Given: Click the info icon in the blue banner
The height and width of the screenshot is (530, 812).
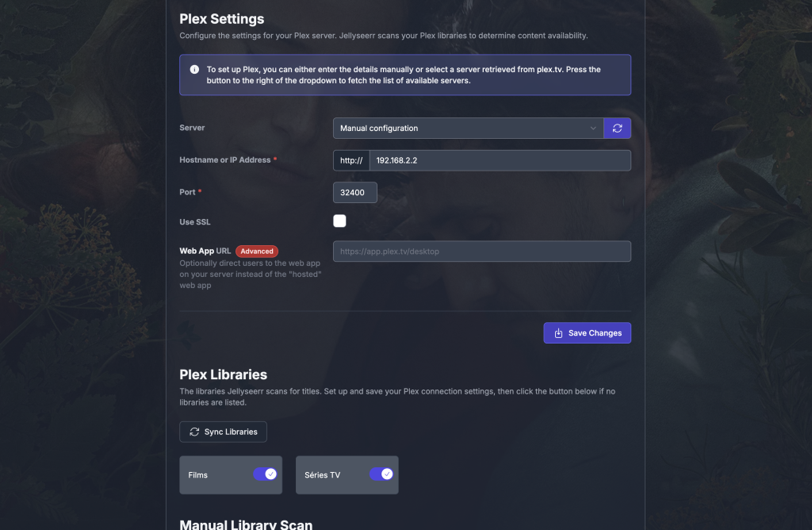Looking at the screenshot, I should point(194,69).
